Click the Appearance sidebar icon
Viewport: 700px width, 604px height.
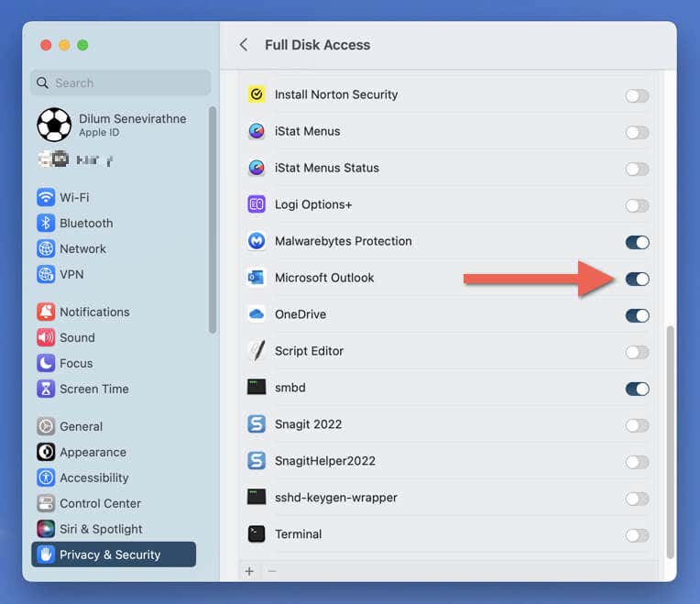[x=46, y=452]
